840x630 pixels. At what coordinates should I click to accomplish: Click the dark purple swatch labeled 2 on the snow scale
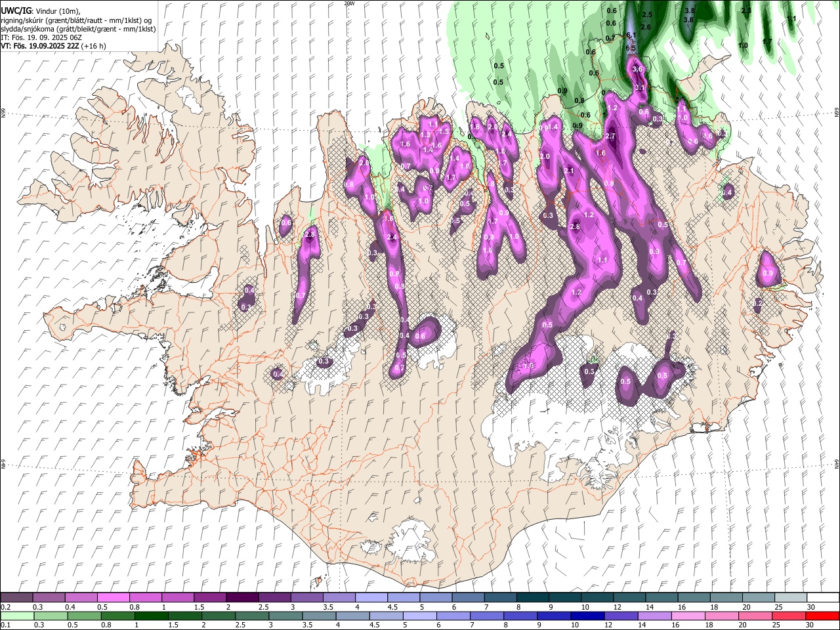(242, 597)
